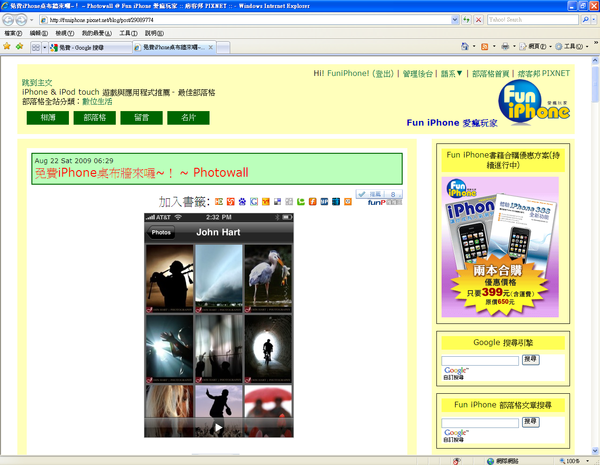600x465 pixels.
Task: Bookmark the post with the Yahoo Y! icon
Action: pos(266,202)
